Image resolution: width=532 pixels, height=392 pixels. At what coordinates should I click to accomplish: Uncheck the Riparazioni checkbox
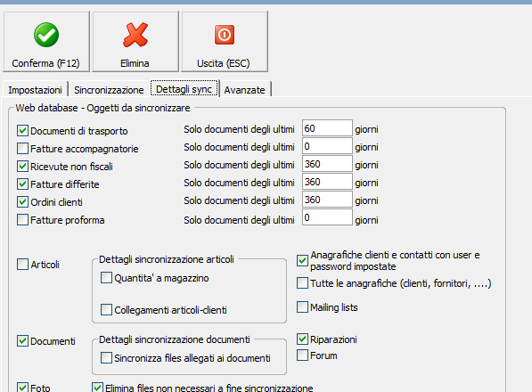[x=302, y=339]
